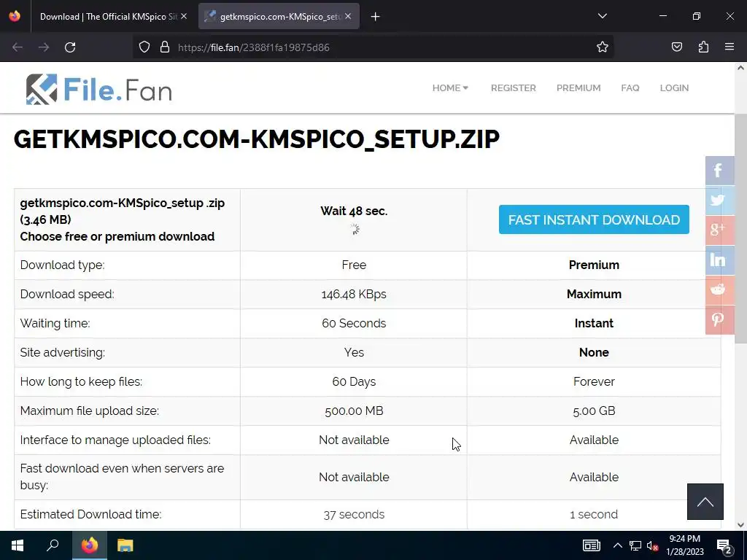Open the PREMIUM page

578,88
